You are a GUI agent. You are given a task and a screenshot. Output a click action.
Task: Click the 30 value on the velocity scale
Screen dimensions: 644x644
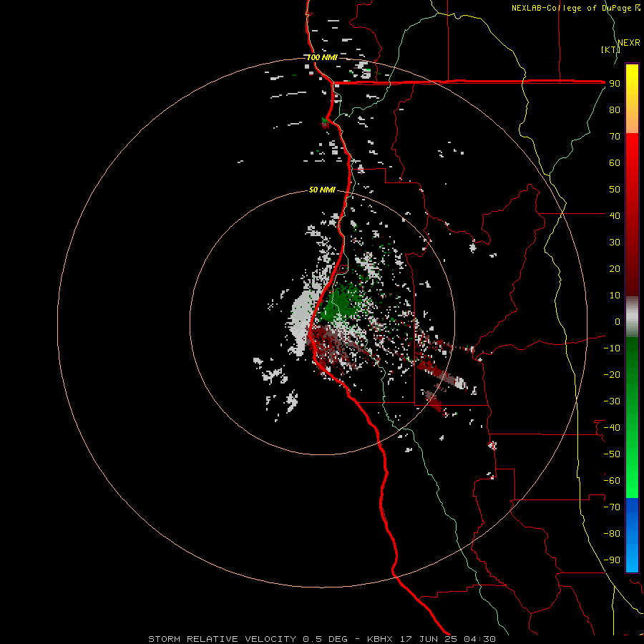pyautogui.click(x=615, y=243)
